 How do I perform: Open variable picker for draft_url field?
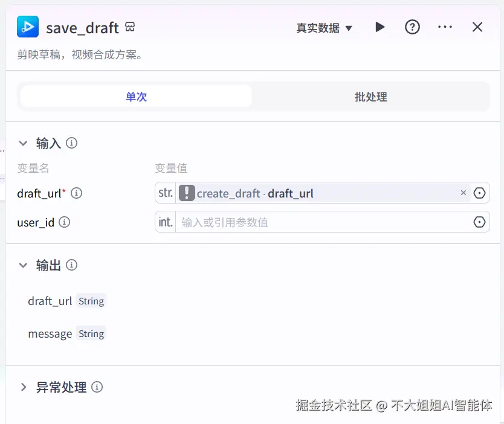(x=479, y=193)
